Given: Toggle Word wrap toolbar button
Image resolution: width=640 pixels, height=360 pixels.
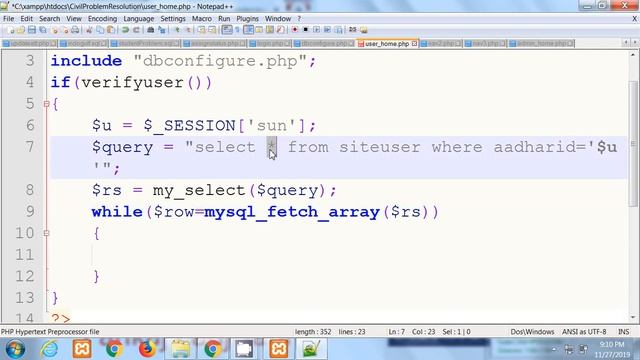Looking at the screenshot, I should 227,30.
